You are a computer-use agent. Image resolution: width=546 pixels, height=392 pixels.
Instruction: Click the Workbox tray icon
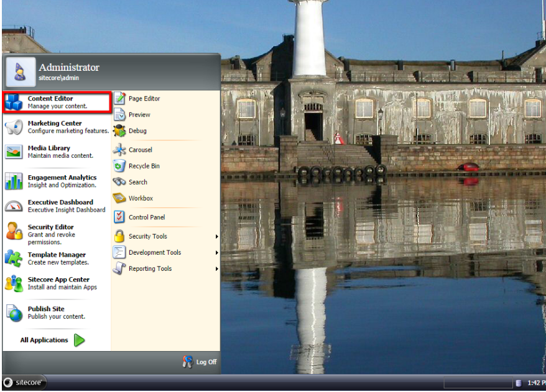[119, 198]
